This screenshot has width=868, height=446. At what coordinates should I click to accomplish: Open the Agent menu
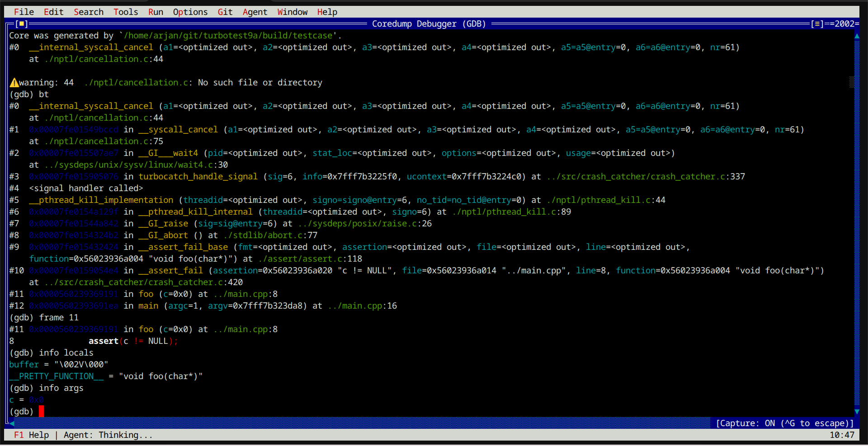point(255,12)
